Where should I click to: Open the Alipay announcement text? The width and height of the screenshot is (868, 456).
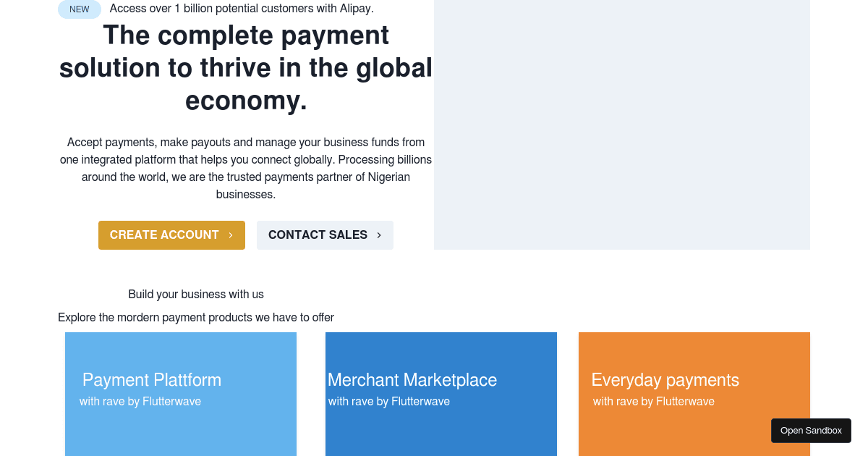[242, 9]
